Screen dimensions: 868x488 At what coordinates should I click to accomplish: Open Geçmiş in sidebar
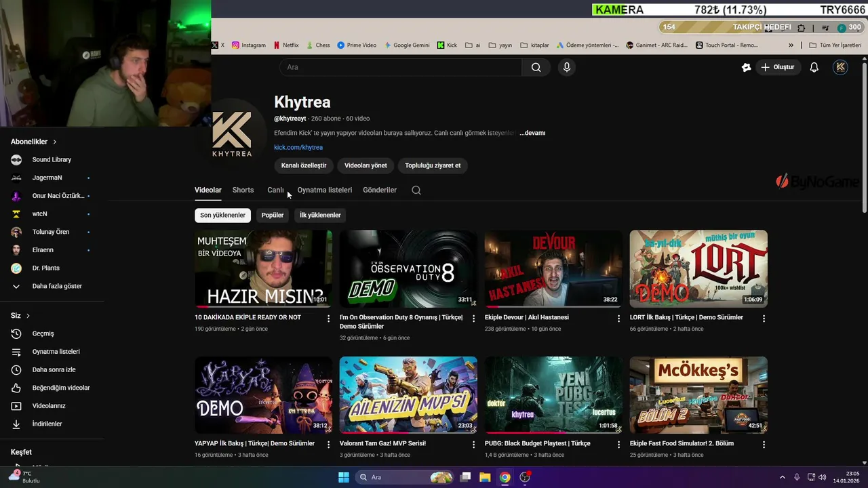point(43,333)
